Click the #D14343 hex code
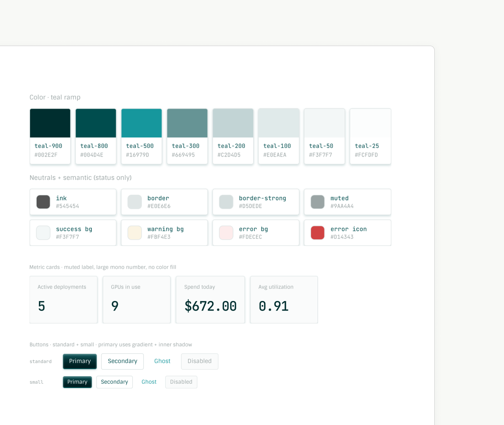This screenshot has height=425, width=504. pyautogui.click(x=342, y=237)
